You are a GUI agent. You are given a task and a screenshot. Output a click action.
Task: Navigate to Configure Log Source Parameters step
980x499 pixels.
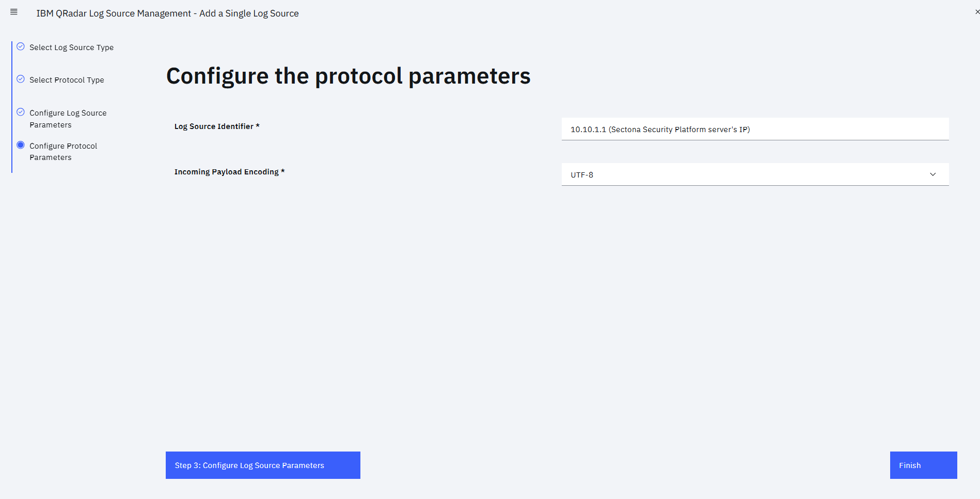[x=68, y=118]
